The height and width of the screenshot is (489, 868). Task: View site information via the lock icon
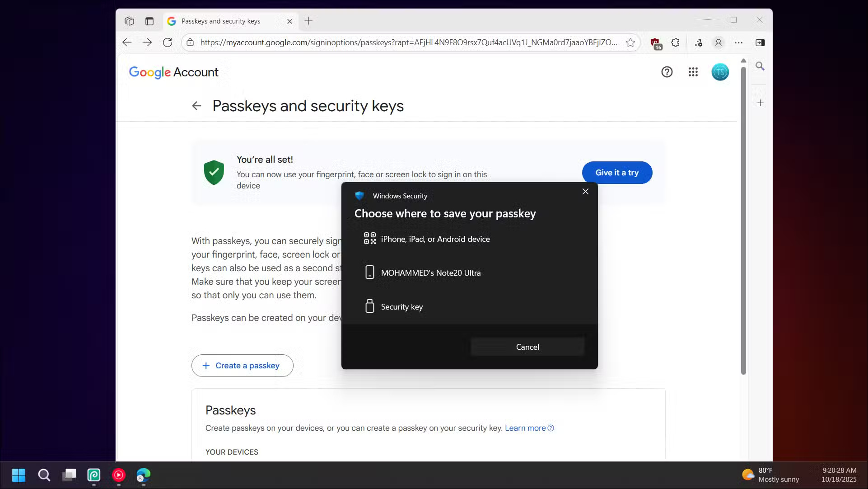[189, 42]
